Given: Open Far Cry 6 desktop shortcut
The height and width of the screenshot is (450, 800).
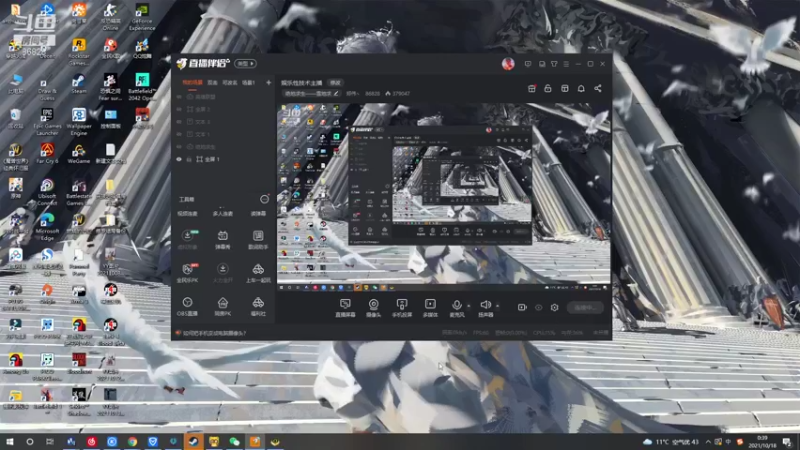Looking at the screenshot, I should 47,153.
